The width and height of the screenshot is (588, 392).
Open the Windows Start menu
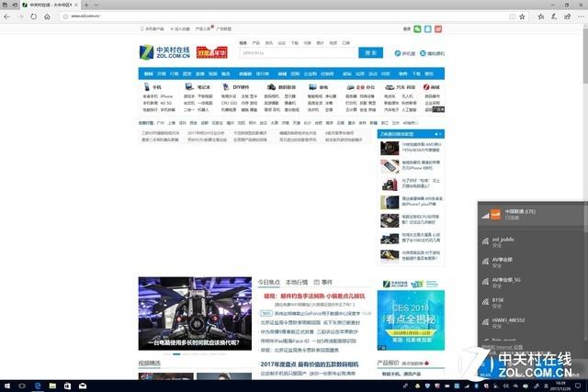6,386
